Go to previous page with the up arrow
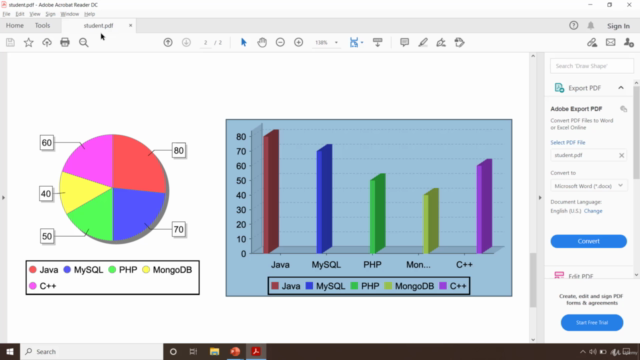 click(x=168, y=42)
